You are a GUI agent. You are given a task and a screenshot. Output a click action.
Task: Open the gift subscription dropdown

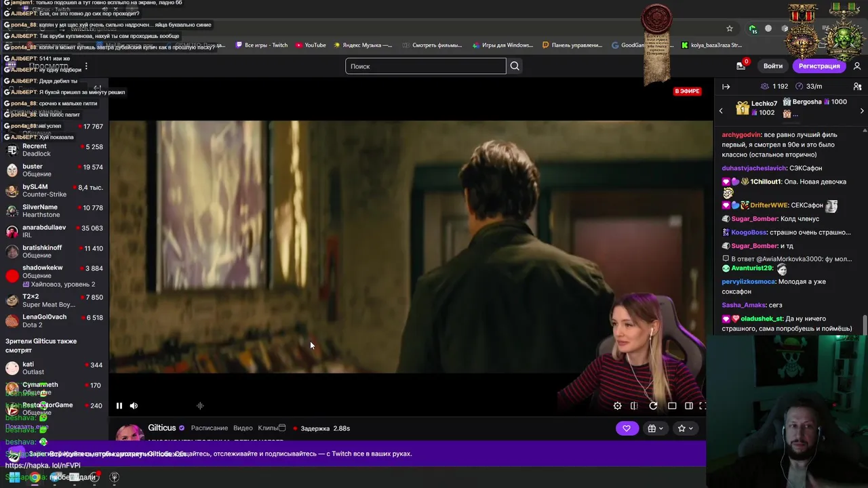(x=656, y=428)
